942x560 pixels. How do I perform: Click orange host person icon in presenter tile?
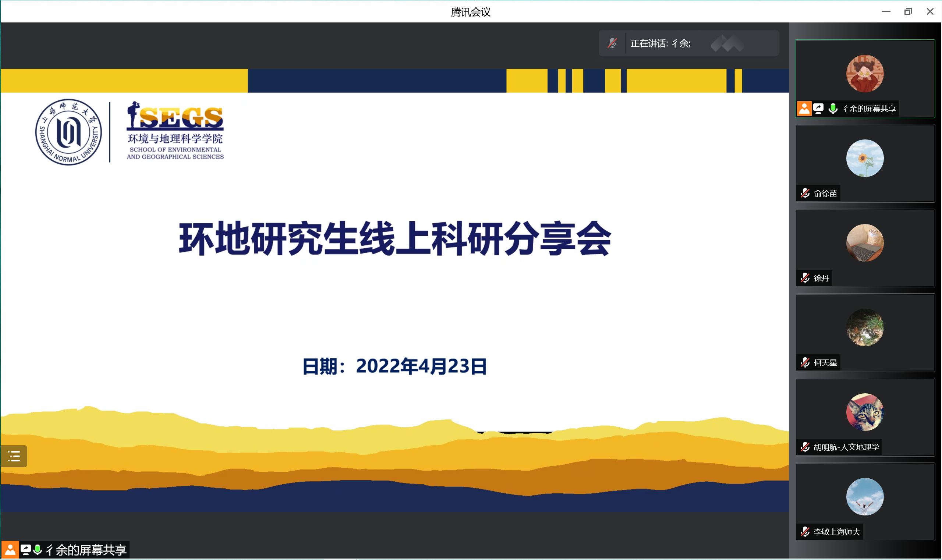804,109
